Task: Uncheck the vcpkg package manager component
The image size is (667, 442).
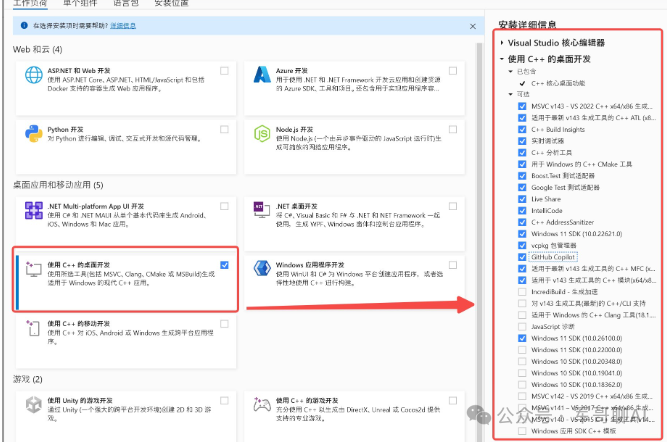Action: (522, 245)
